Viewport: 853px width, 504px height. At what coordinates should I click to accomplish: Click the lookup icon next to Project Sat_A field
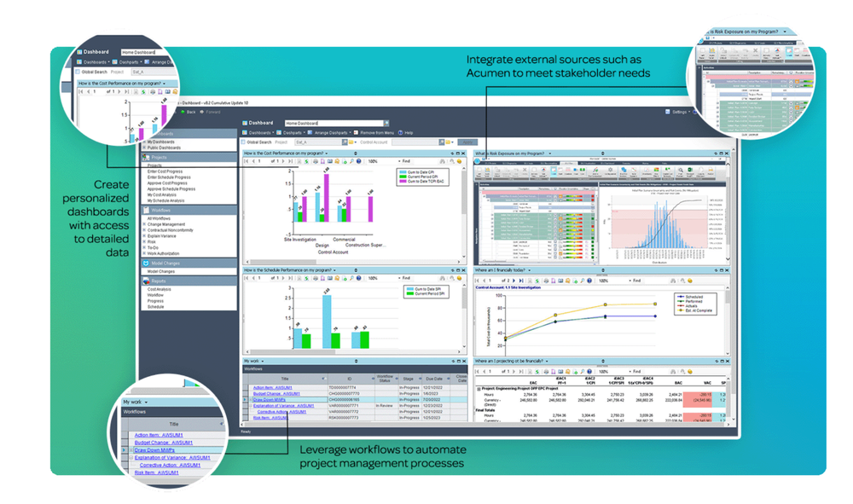point(345,142)
